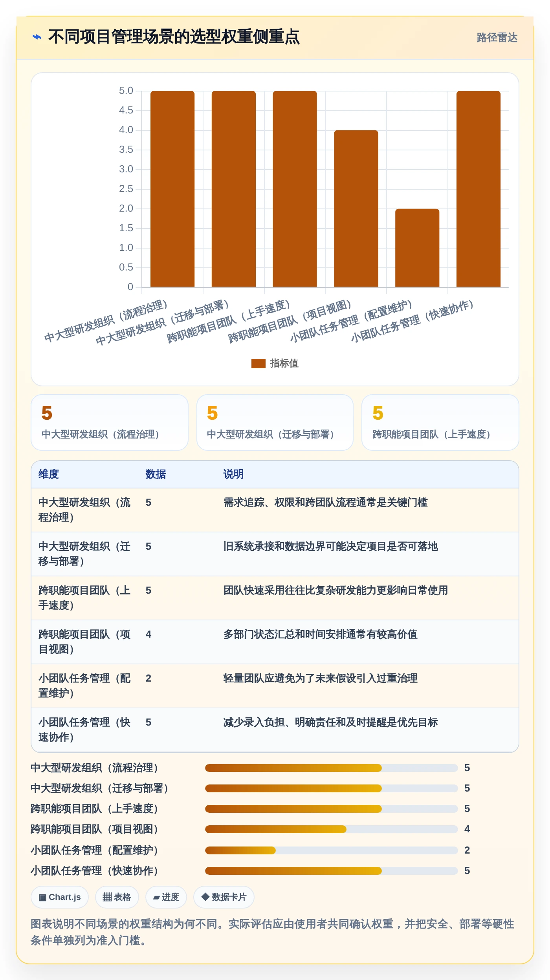Click the progress label 跨职能项目团队（项目视图）
550x980 pixels.
(94, 829)
